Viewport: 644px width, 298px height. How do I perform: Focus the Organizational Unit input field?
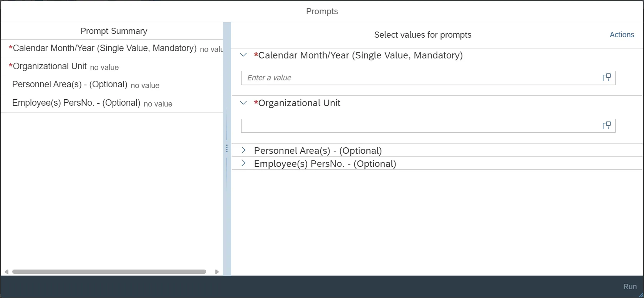(x=421, y=126)
